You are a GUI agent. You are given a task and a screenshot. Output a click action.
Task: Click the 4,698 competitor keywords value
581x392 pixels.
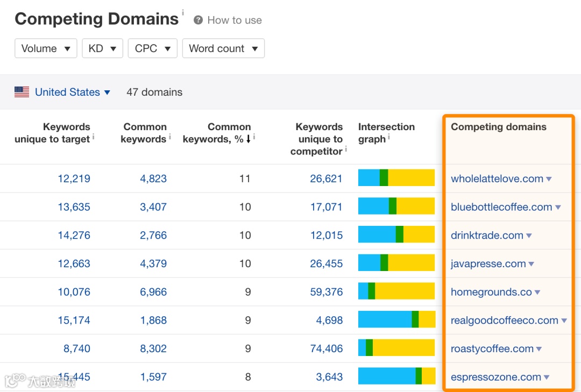click(x=329, y=320)
